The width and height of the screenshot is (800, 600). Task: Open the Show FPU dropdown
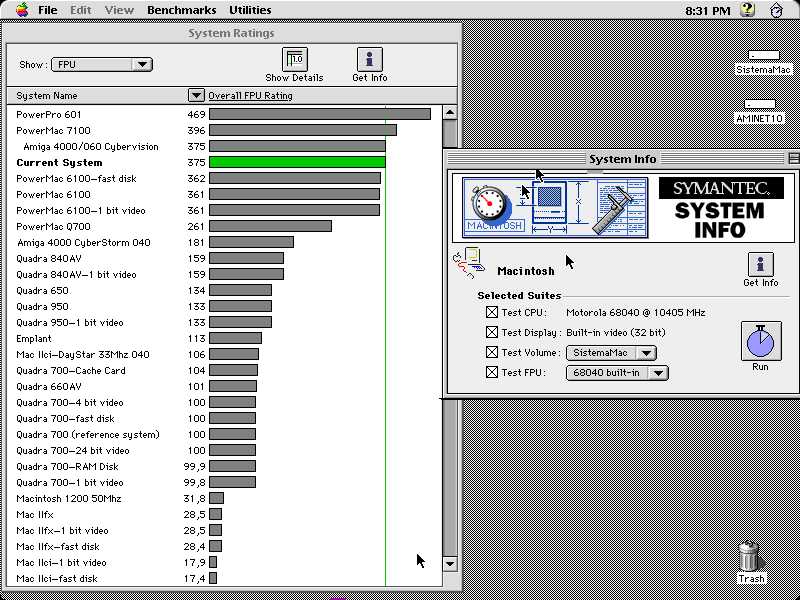click(x=101, y=65)
